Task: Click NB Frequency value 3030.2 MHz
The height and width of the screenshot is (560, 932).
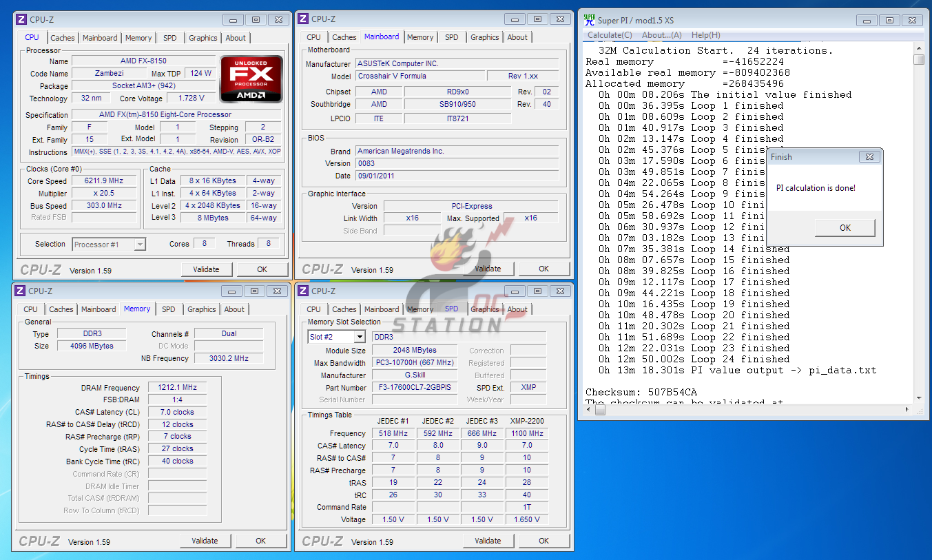Action: (x=229, y=358)
